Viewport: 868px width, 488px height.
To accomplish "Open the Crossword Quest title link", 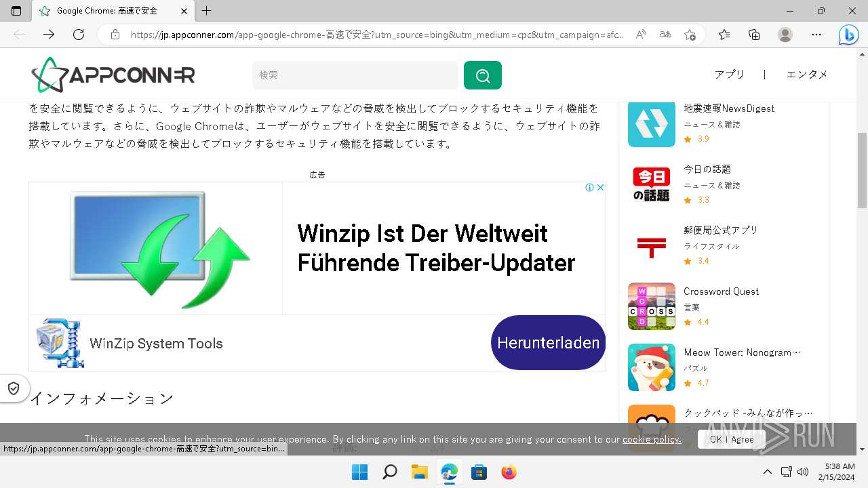I will pos(721,291).
